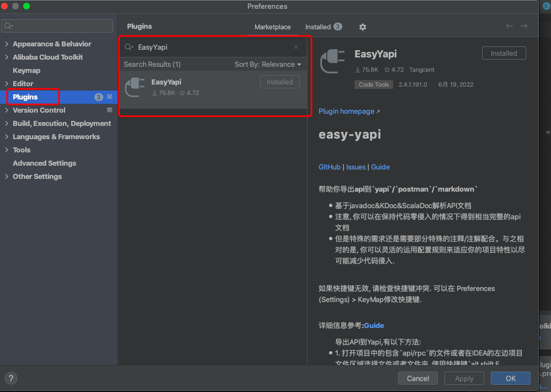The height and width of the screenshot is (392, 551).
Task: Click the easy-yapi heading
Action: click(349, 134)
